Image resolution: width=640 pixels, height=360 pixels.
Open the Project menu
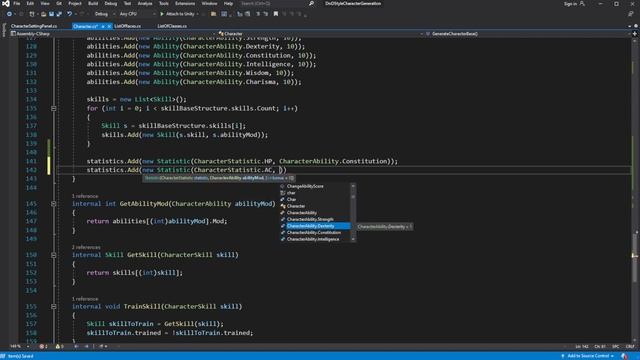tap(75, 4)
